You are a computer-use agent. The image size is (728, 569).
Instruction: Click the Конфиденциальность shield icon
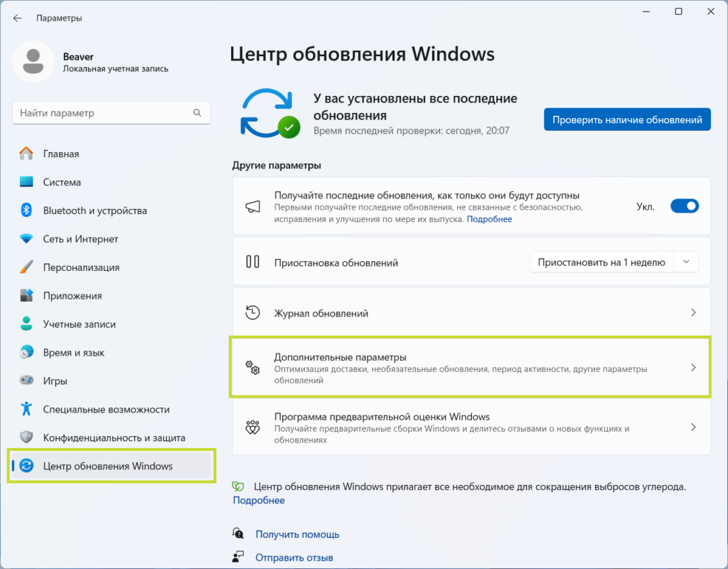click(26, 437)
